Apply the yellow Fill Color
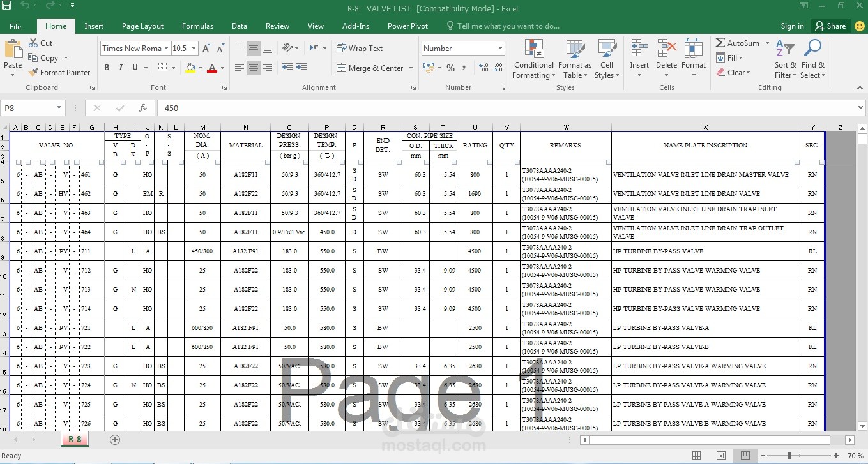The image size is (868, 464). [190, 68]
